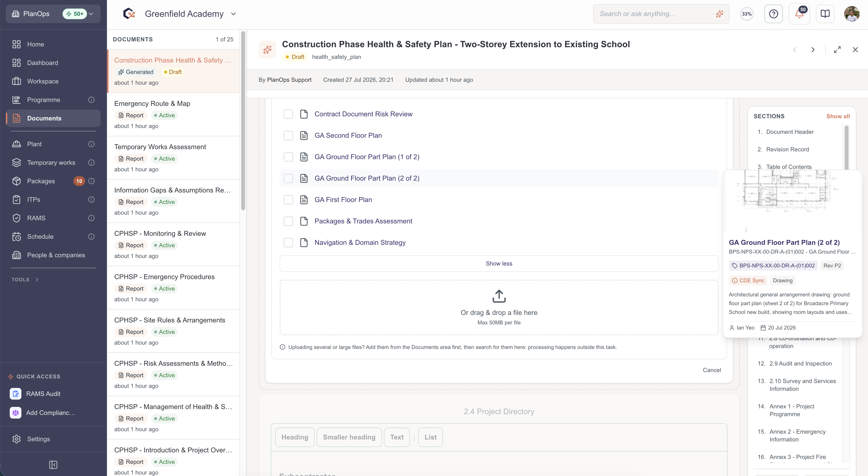Open RAMS shield icon
The image size is (868, 476).
(17, 218)
